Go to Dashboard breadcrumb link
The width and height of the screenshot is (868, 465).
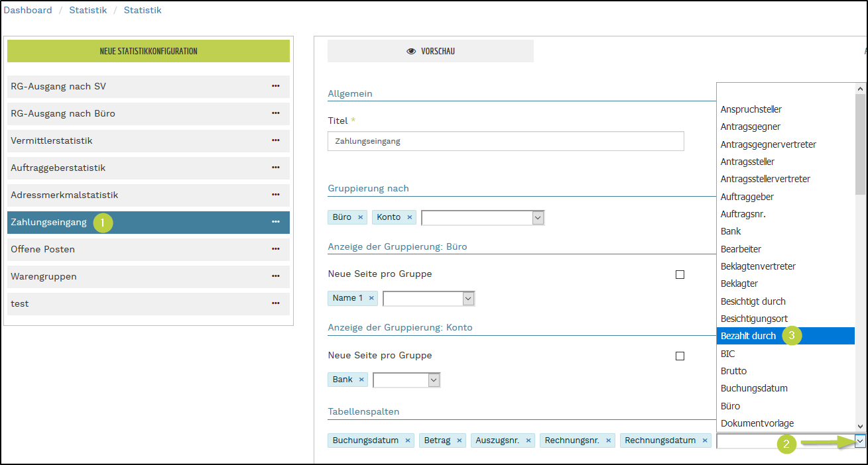[x=28, y=10]
